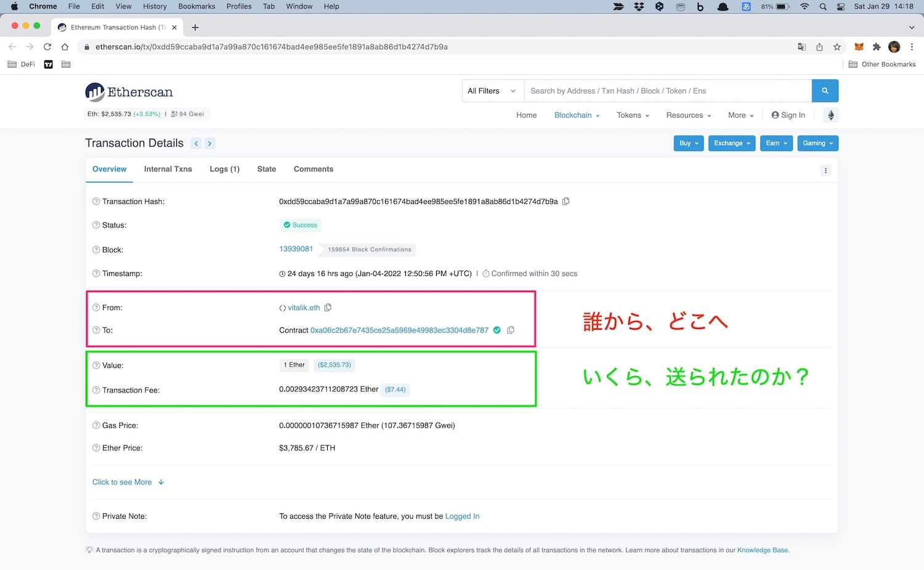Click the Ethereum network icon beside Sign In

click(x=830, y=115)
